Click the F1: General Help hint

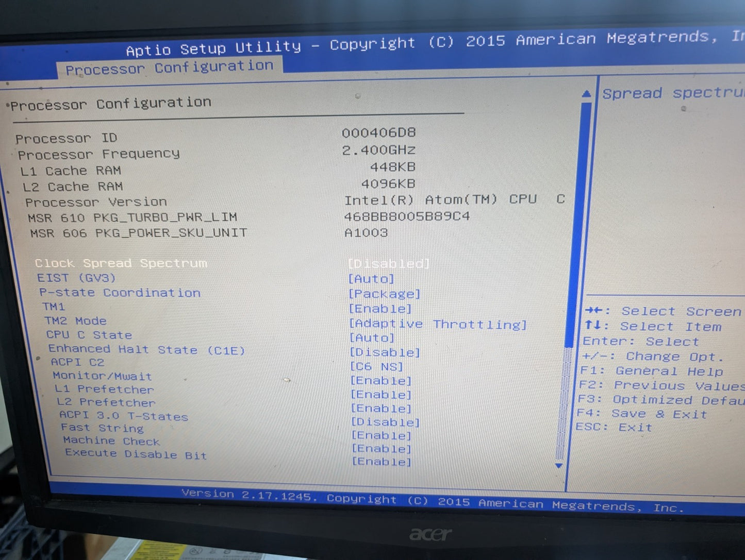click(651, 371)
